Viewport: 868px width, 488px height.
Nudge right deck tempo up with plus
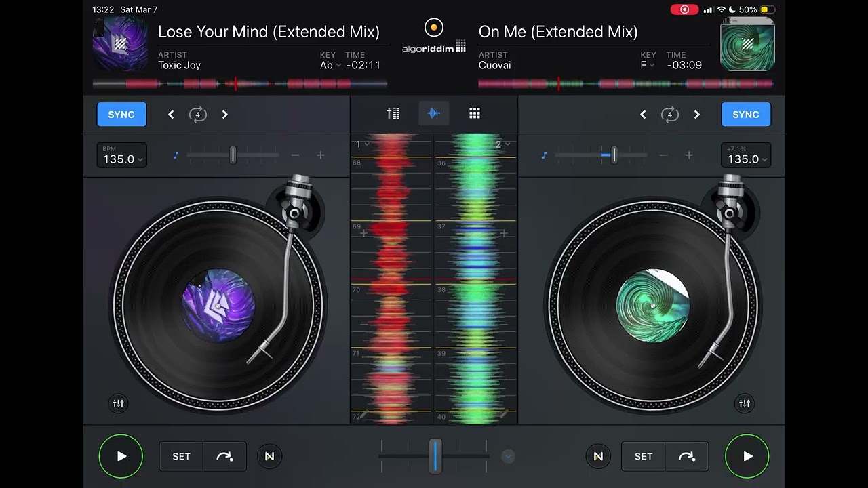[x=689, y=155]
